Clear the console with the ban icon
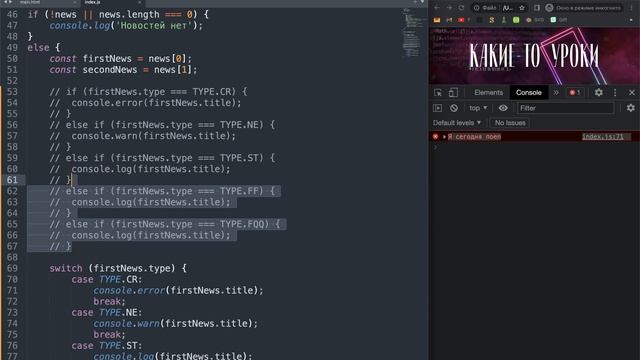 click(x=454, y=108)
